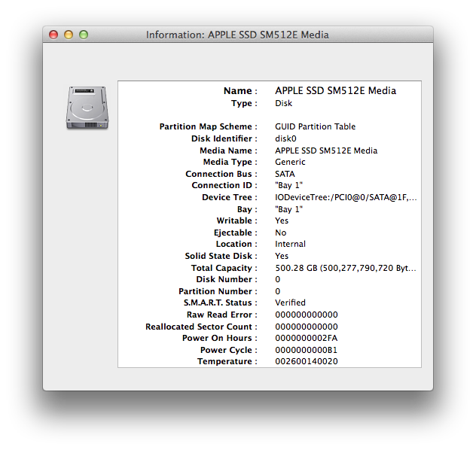
Task: Click the 'Media Name :' label
Action: coord(229,151)
